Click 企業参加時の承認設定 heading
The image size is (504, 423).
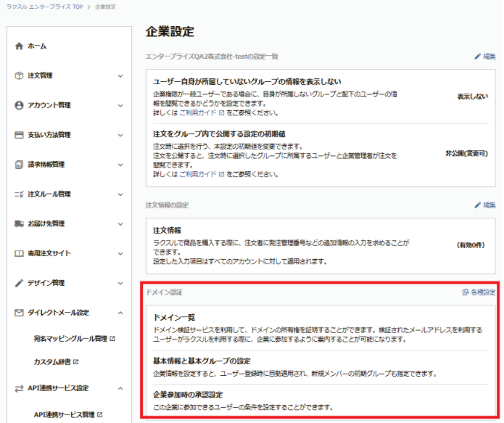click(188, 395)
